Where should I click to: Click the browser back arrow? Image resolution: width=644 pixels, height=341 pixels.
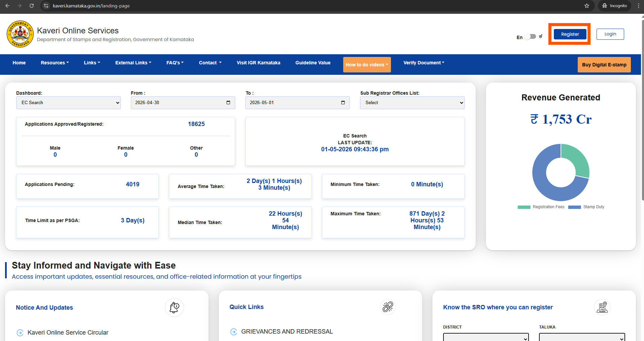7,6
